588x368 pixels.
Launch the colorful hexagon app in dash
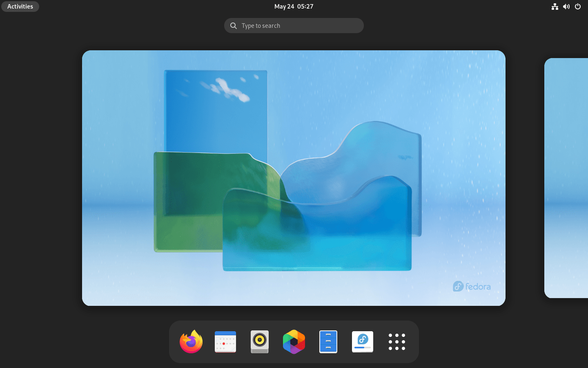tap(294, 342)
